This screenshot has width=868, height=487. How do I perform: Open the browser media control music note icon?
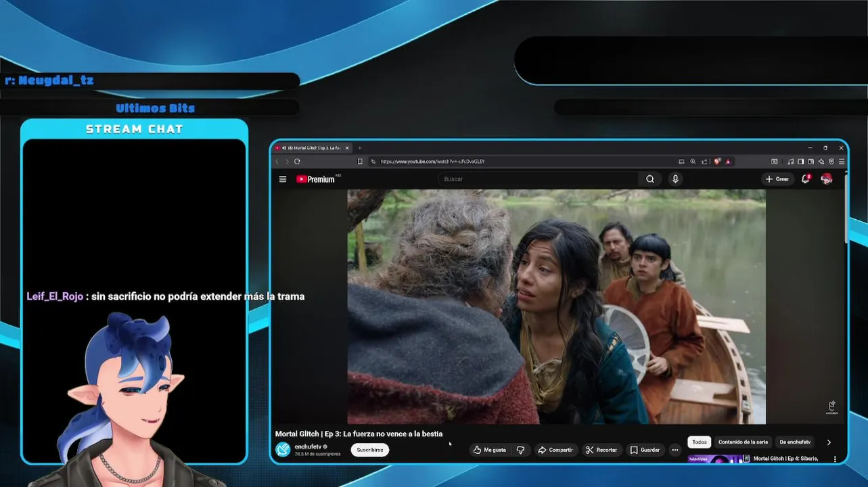coord(791,162)
